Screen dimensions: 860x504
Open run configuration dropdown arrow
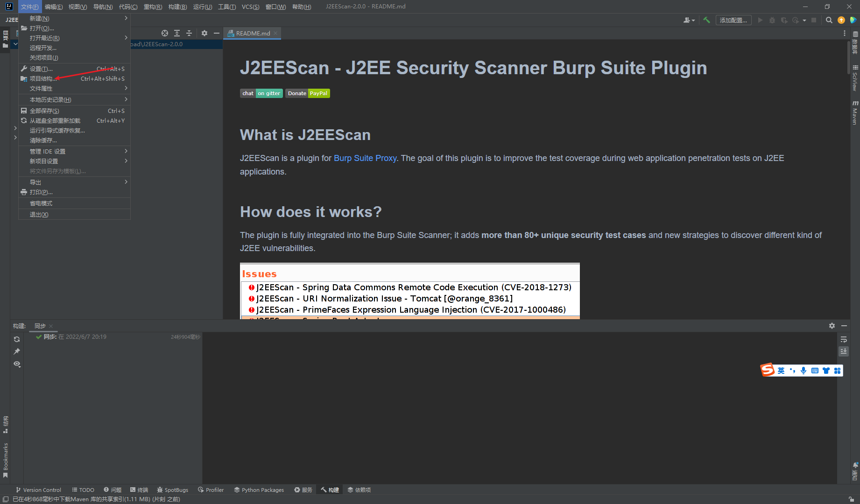(804, 20)
